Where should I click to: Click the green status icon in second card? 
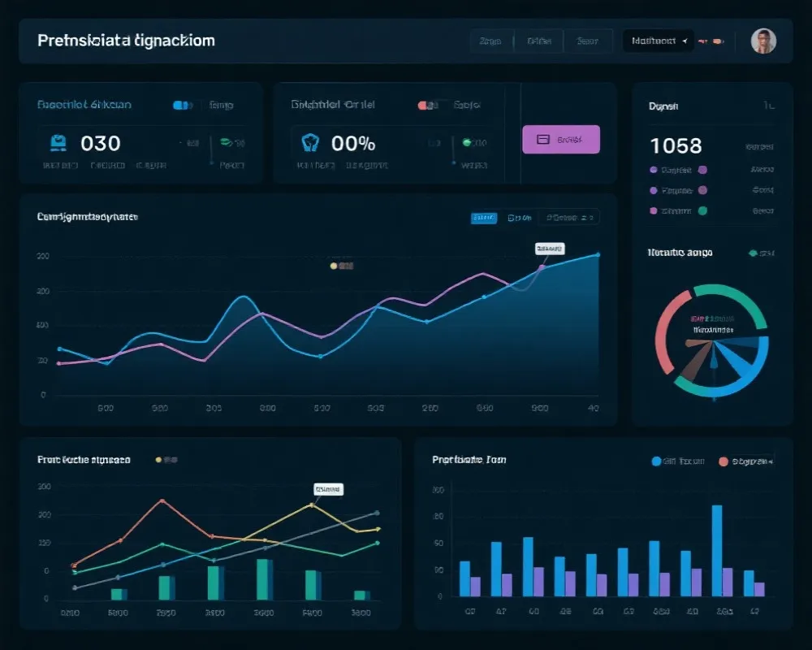click(x=467, y=142)
